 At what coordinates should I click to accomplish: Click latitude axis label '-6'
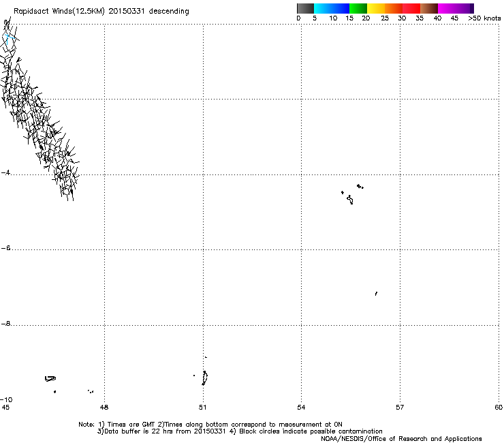5,248
